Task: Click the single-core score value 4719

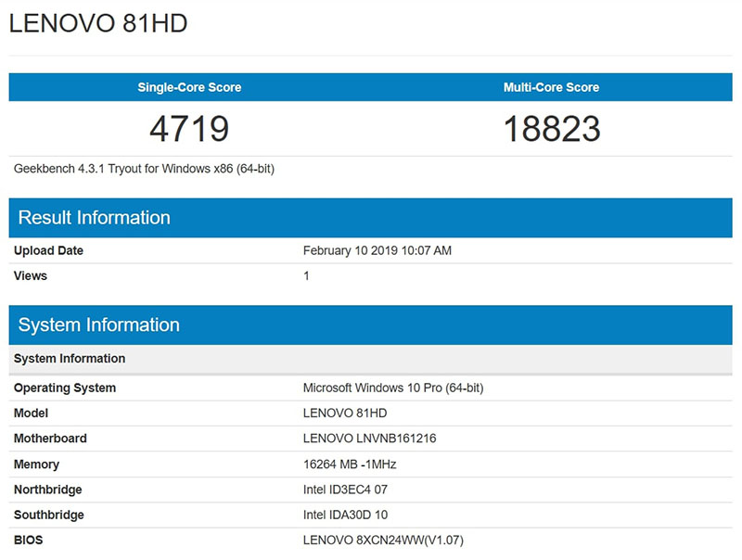Action: coord(189,129)
